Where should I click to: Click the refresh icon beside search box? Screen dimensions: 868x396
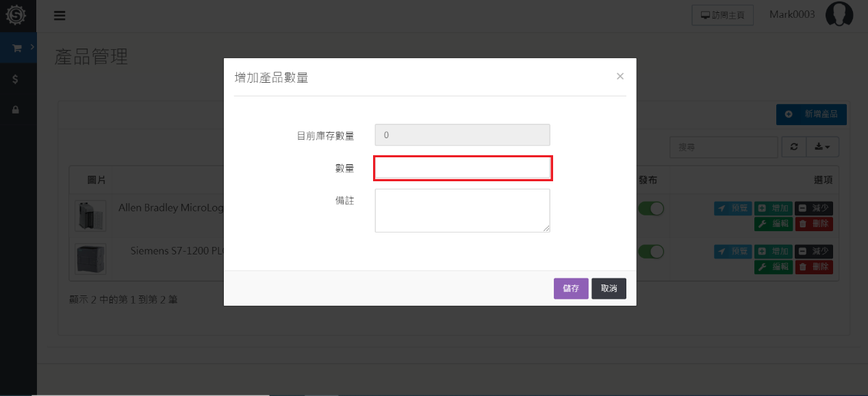(x=793, y=147)
